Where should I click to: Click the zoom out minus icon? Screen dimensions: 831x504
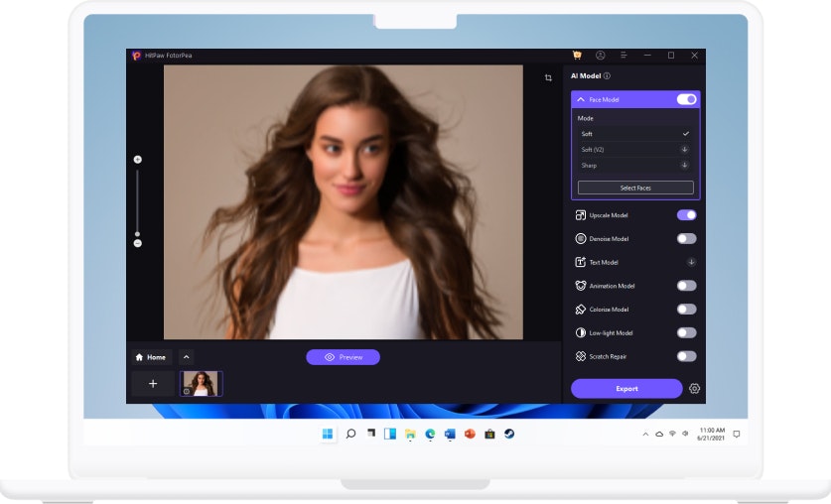138,243
